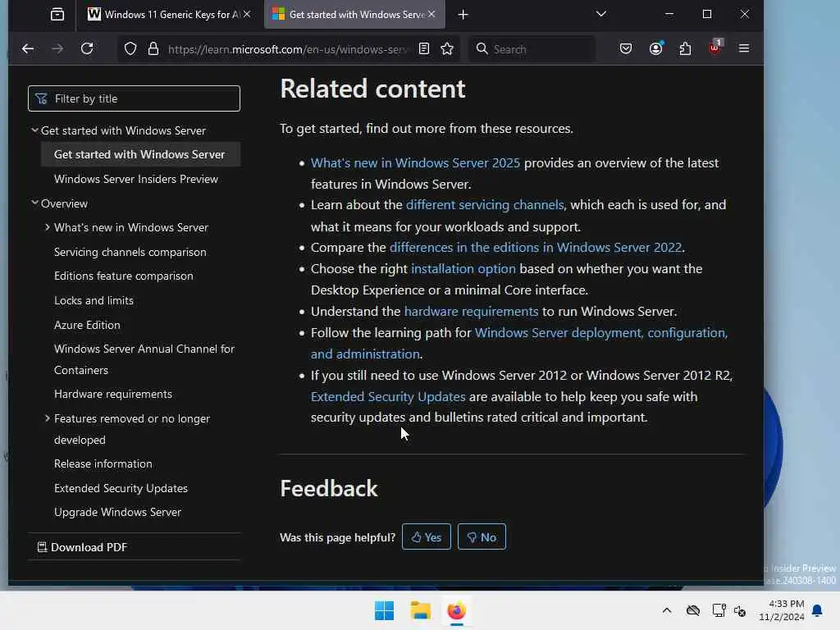Open Servicing channels comparison in sidebar

[x=130, y=252]
